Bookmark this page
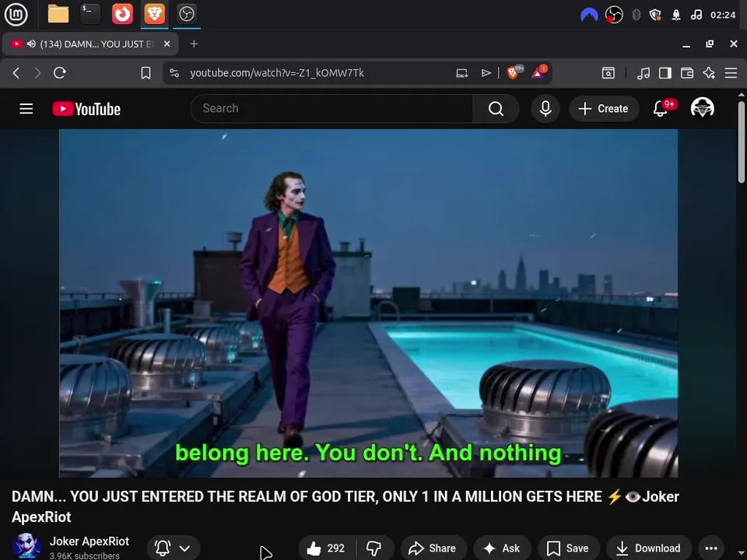 [146, 73]
